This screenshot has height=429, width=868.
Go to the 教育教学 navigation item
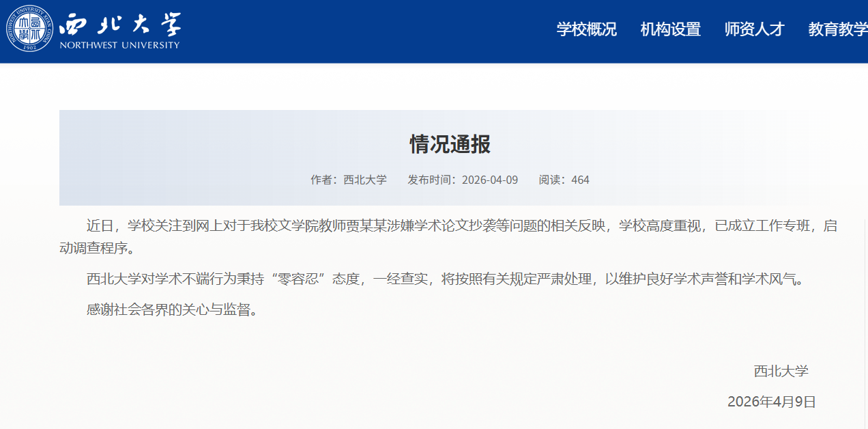[x=837, y=29]
